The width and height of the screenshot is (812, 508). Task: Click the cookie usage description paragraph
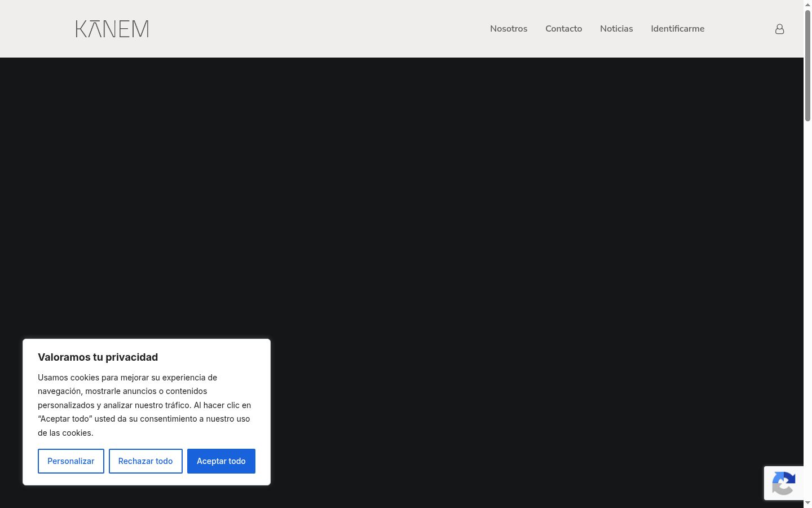tap(144, 405)
